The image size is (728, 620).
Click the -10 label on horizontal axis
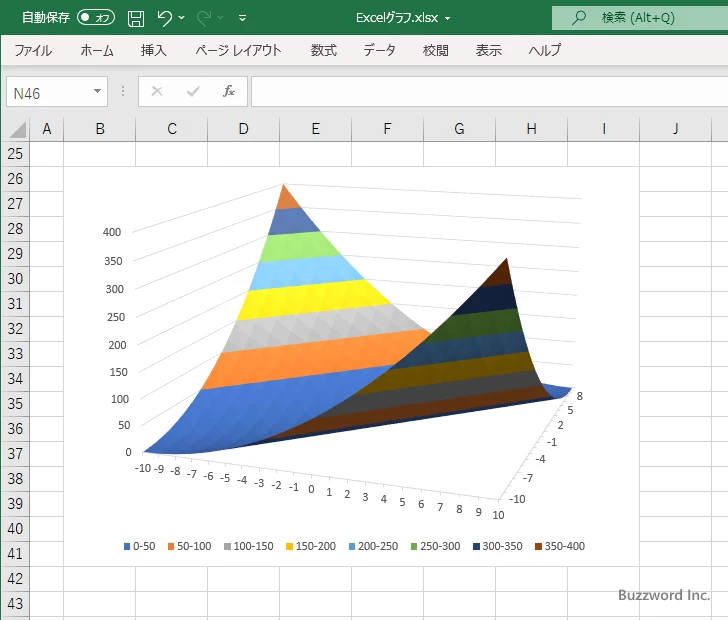(143, 468)
